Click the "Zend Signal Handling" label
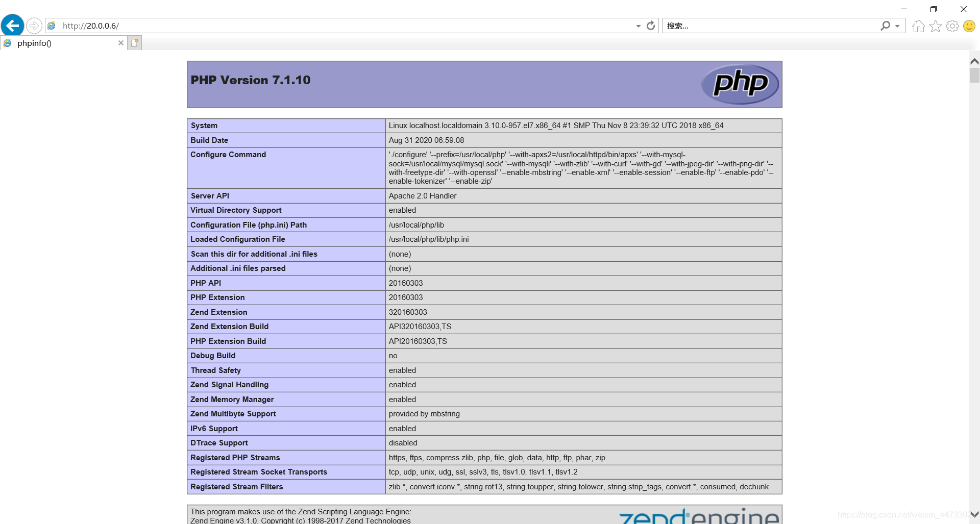 coord(230,385)
